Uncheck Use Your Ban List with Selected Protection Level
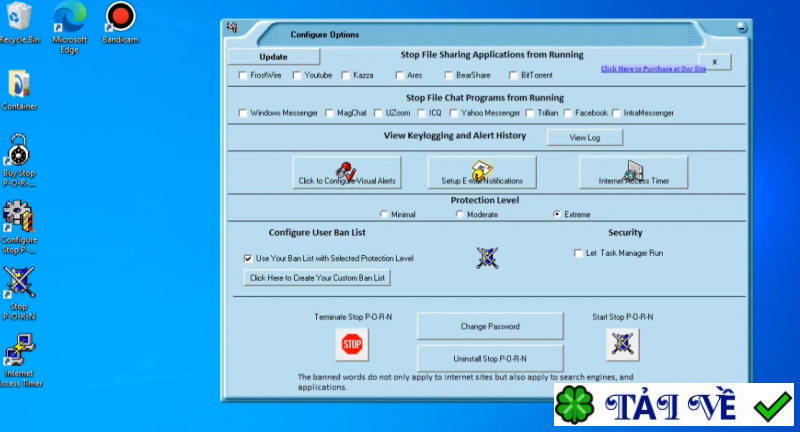The image size is (800, 432). (x=248, y=259)
